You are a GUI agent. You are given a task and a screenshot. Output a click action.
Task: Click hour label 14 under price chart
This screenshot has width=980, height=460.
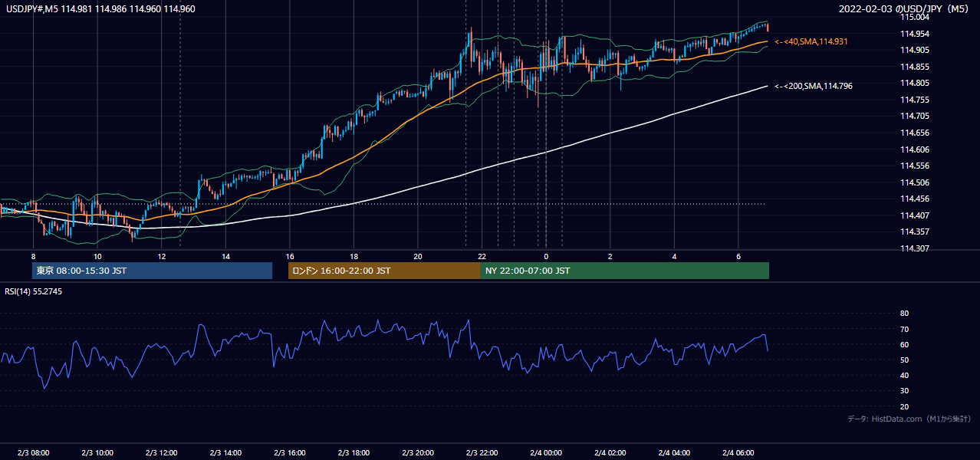[225, 256]
